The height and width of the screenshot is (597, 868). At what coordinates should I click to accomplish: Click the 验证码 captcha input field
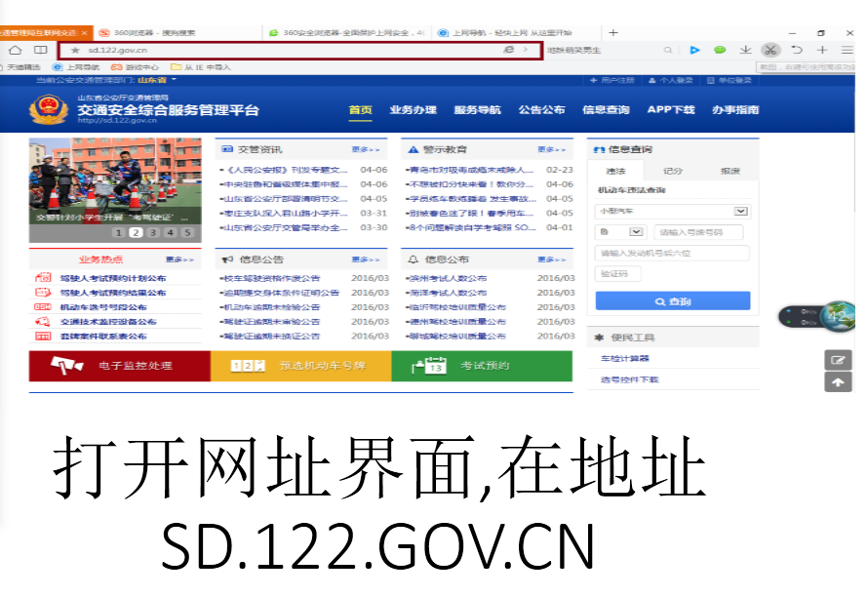click(x=619, y=274)
